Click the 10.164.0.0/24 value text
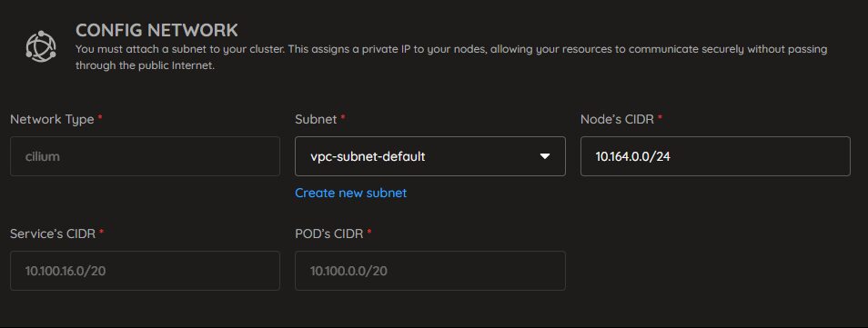This screenshot has width=868, height=328. 632,156
